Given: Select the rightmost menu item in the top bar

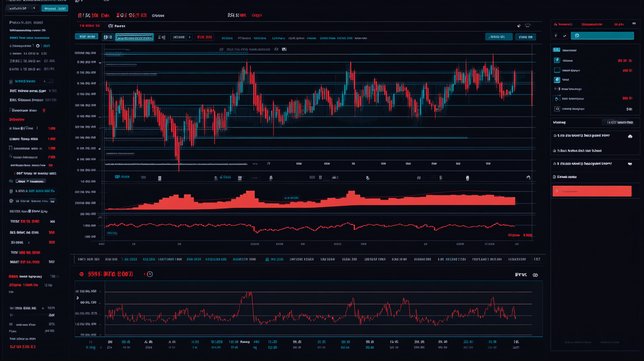Looking at the screenshot, I should pos(258,15).
